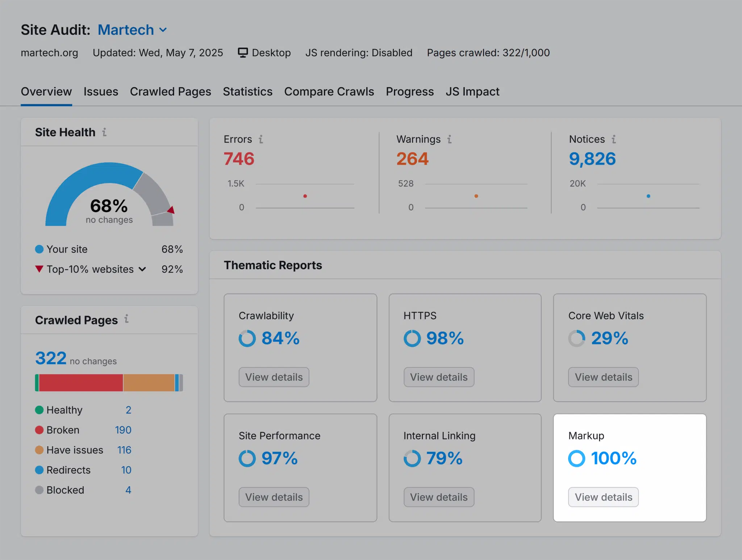View details for the Markup report
Screen dimensions: 742x560
tap(603, 497)
